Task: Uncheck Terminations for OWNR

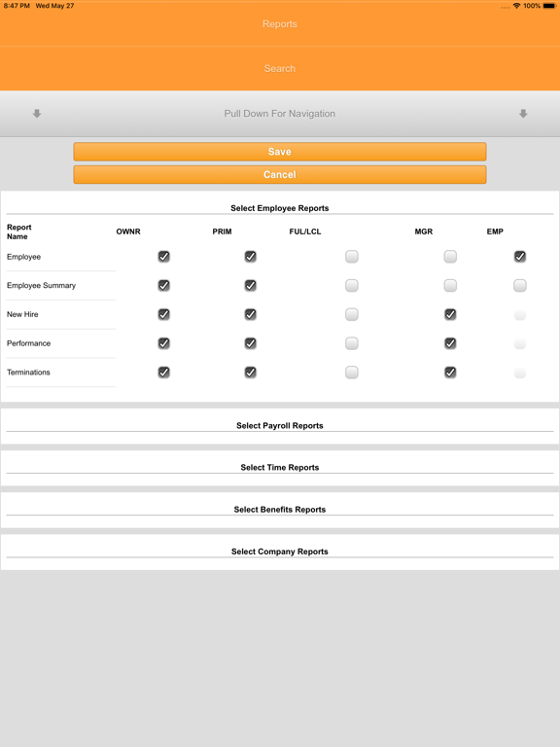Action: 163,373
